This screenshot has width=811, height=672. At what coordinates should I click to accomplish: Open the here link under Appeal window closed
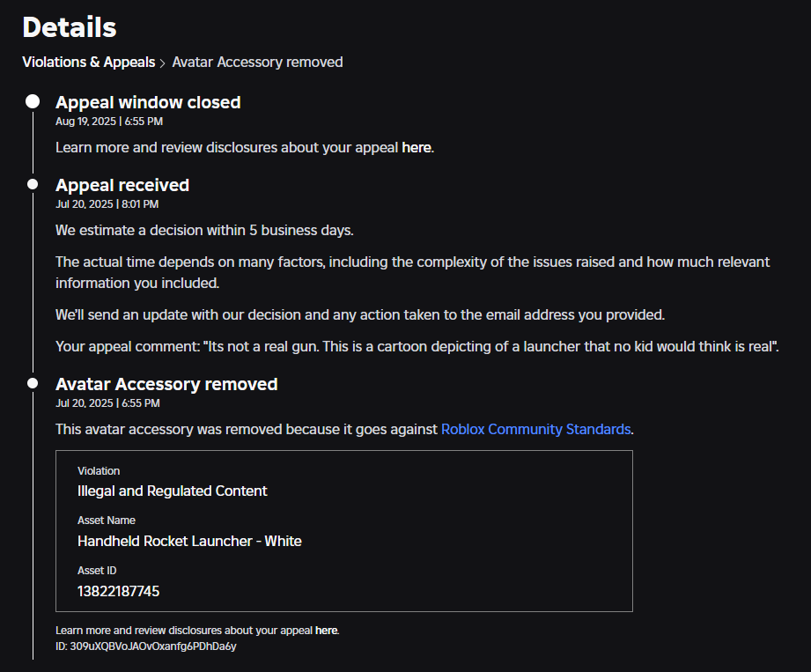point(417,148)
